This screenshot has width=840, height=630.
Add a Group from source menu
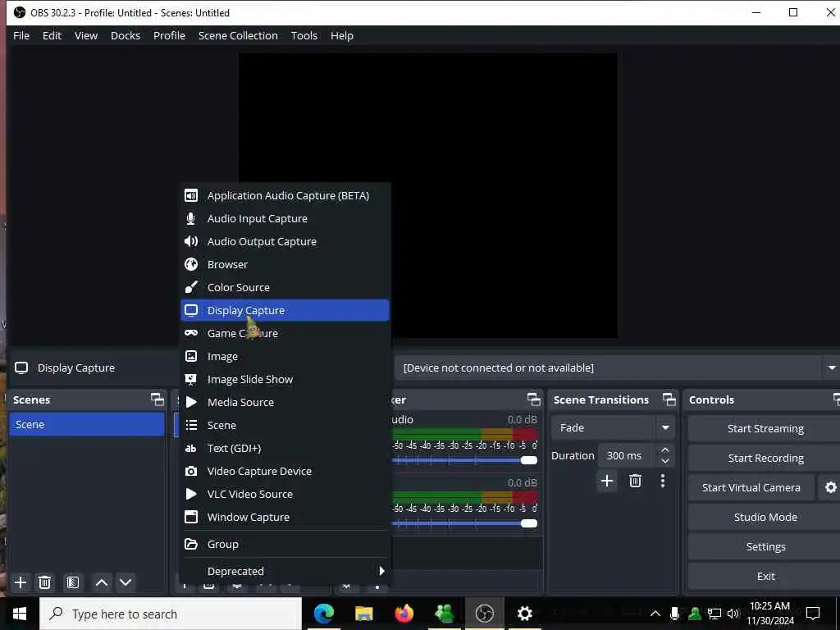[285, 545]
